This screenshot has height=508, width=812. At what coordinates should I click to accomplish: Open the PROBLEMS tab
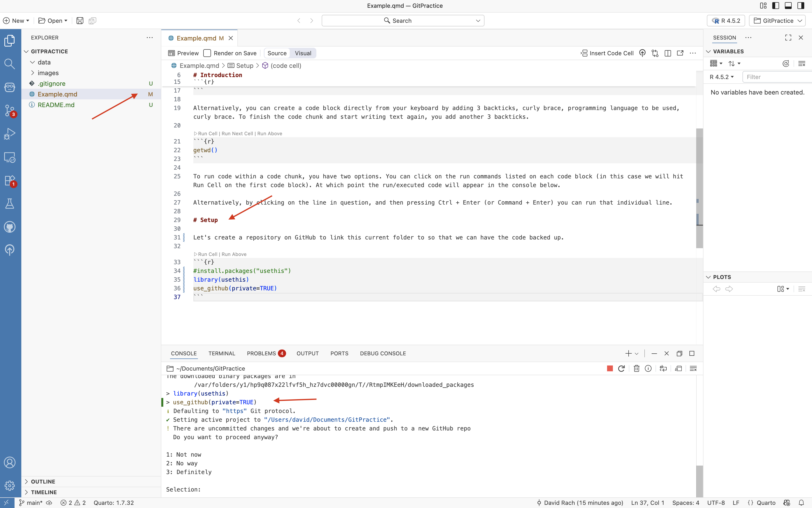pyautogui.click(x=261, y=353)
